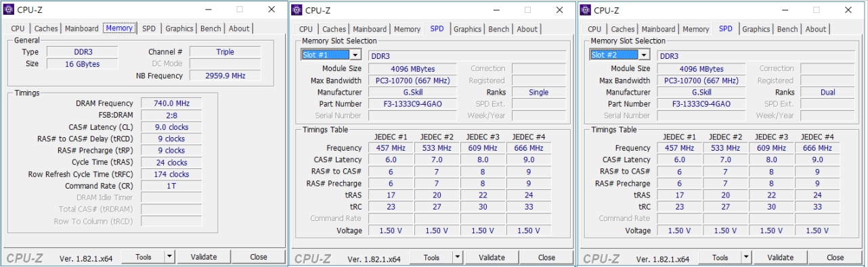
Task: Open Tools dropdown arrow in the Slot #1 window
Action: coord(458,258)
